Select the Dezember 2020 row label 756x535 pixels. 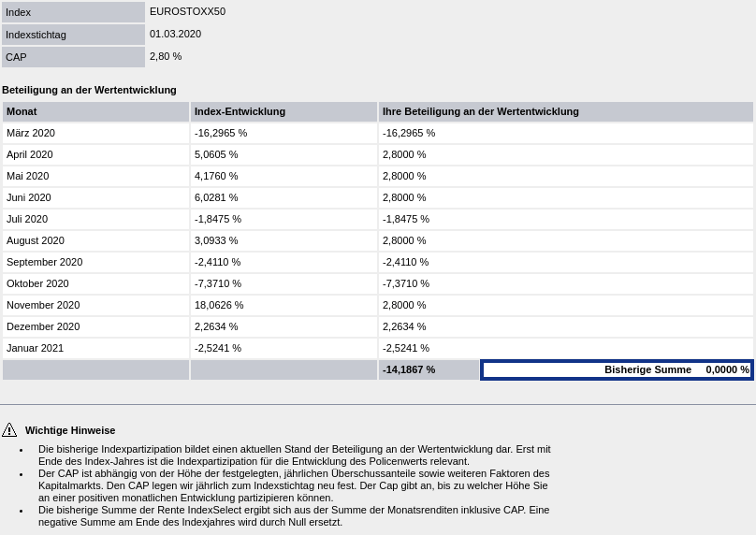tap(43, 326)
